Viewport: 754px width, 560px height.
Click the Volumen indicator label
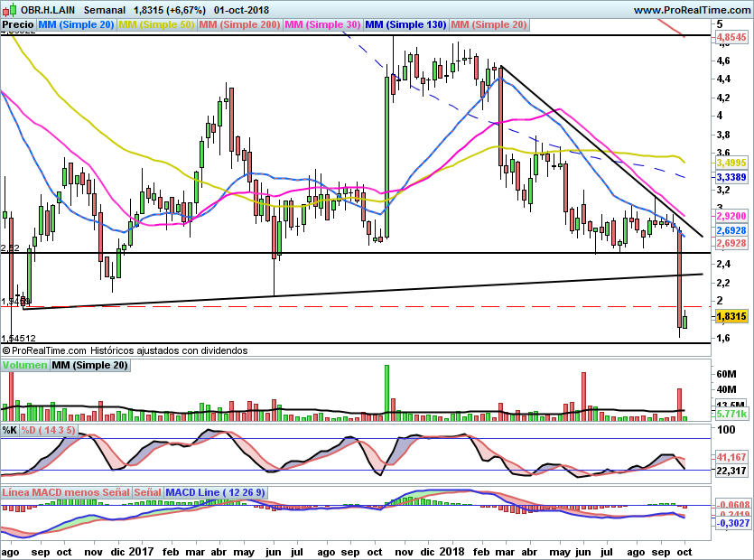[x=24, y=365]
